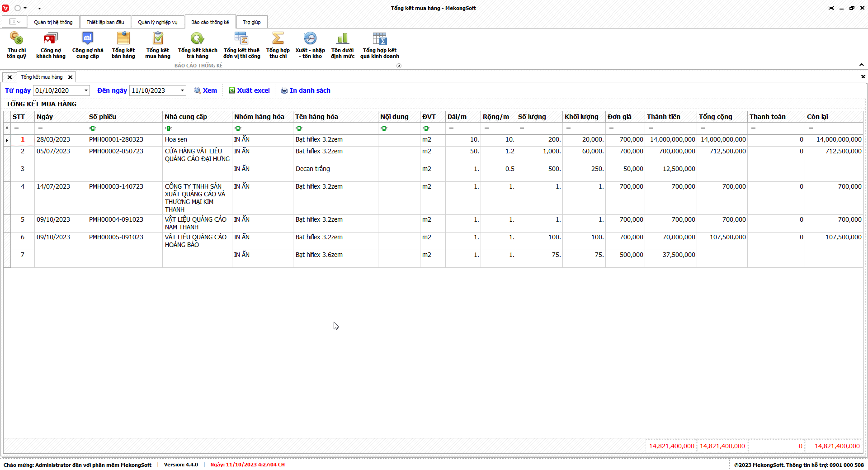Click the Nhà cung cấp filter cell
Screen dimensions: 868x470
198,128
